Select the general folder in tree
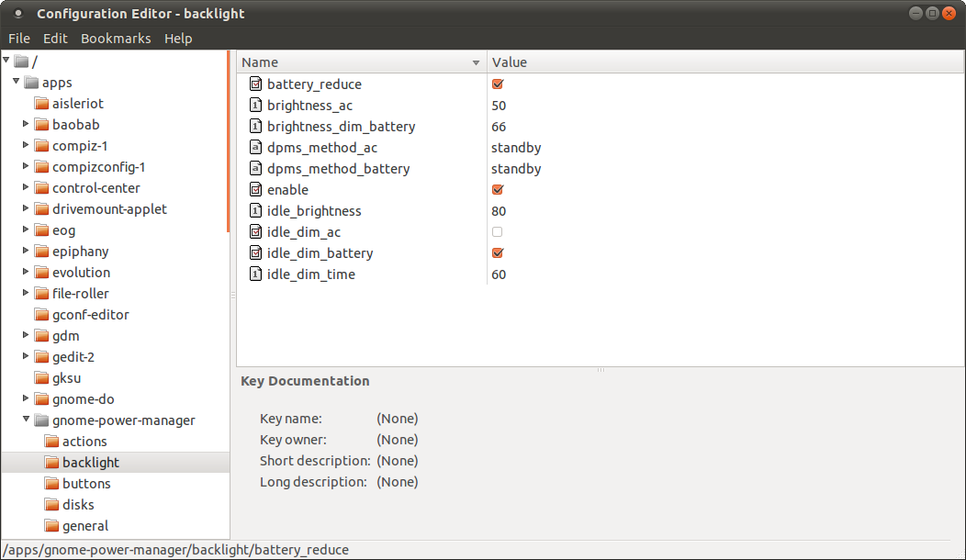The image size is (966, 560). tap(85, 526)
